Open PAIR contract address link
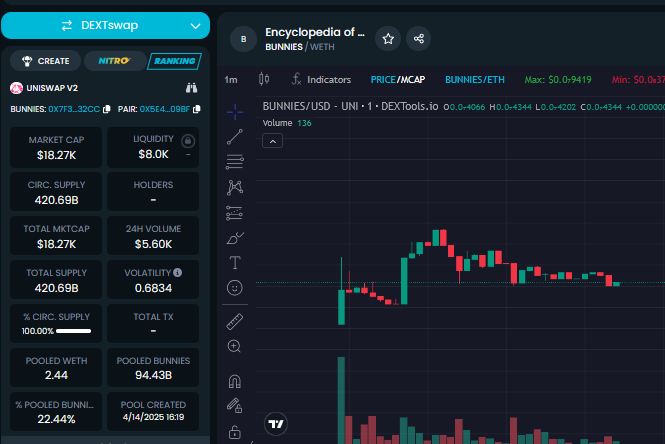 point(165,109)
